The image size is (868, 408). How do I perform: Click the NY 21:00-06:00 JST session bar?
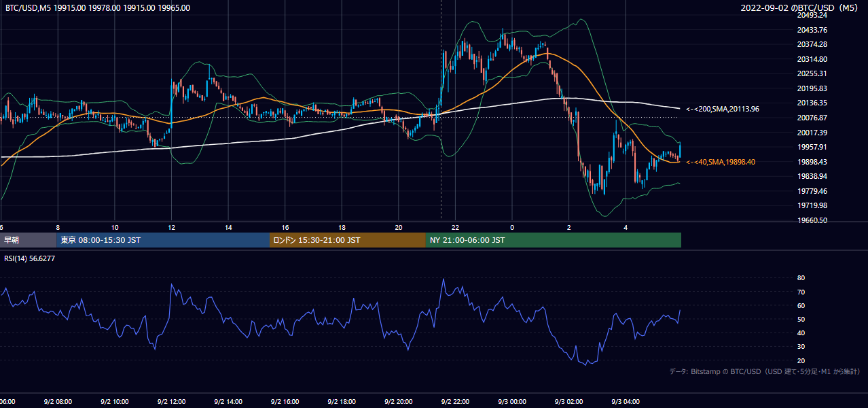pyautogui.click(x=554, y=240)
